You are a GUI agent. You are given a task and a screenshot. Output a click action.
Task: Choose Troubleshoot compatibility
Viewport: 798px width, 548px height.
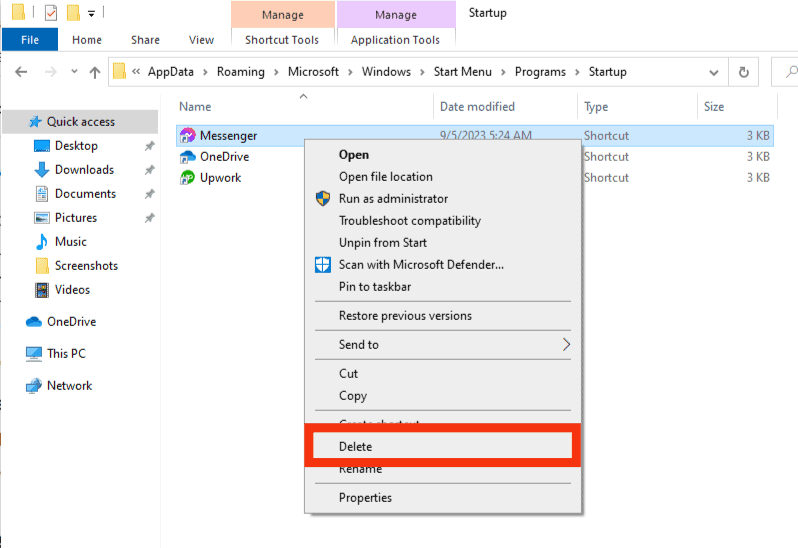443,220
